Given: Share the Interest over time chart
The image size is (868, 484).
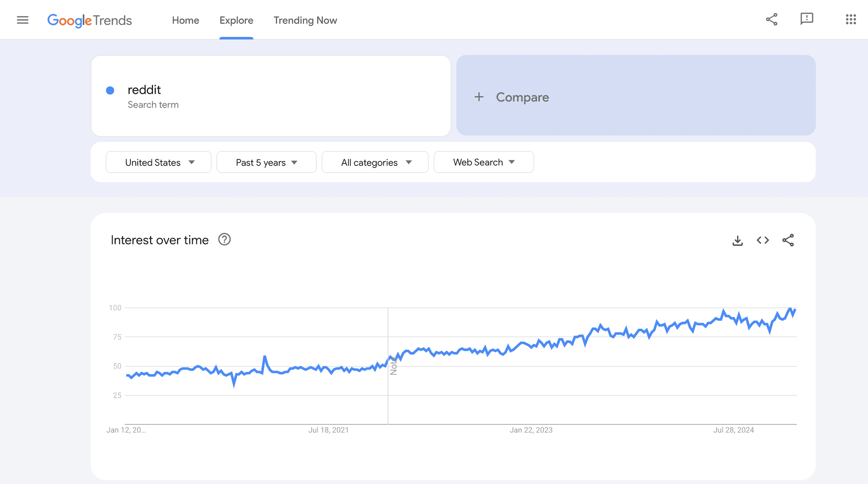Looking at the screenshot, I should pos(788,240).
